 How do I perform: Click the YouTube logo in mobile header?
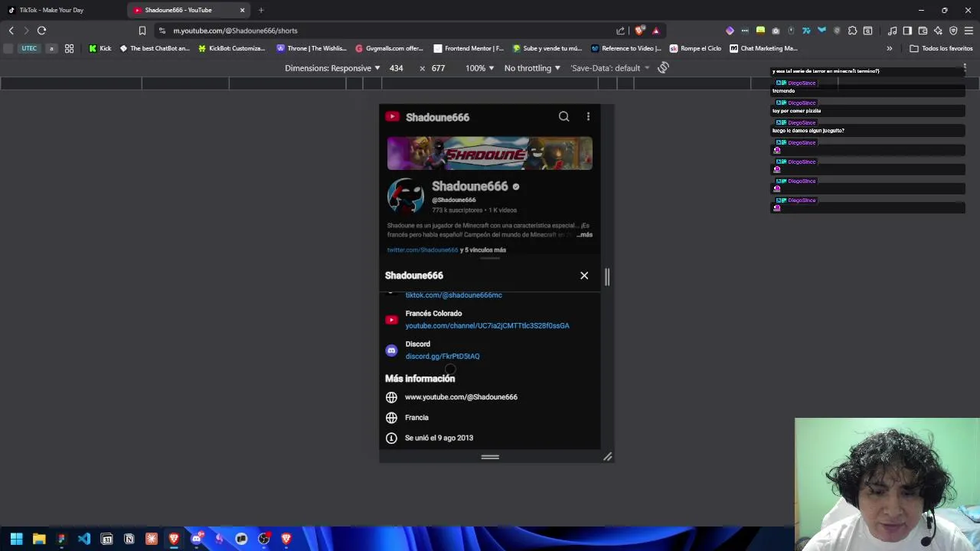pyautogui.click(x=392, y=116)
